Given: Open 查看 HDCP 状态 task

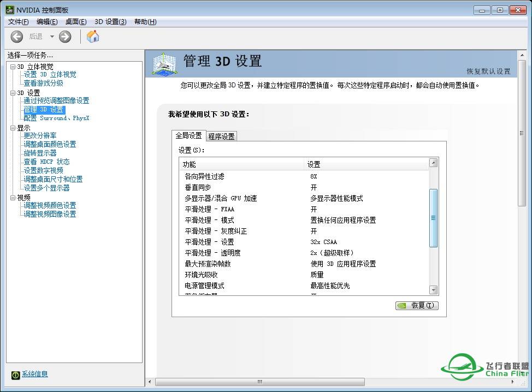Looking at the screenshot, I should pyautogui.click(x=46, y=162).
